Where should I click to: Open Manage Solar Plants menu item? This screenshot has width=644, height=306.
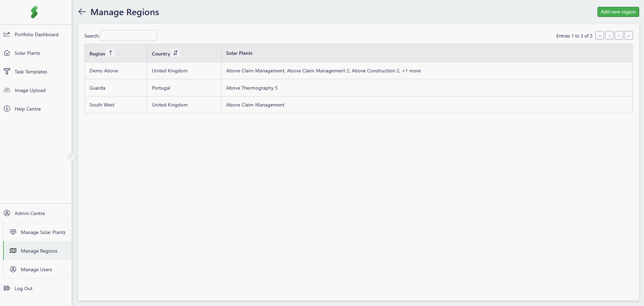pyautogui.click(x=43, y=232)
